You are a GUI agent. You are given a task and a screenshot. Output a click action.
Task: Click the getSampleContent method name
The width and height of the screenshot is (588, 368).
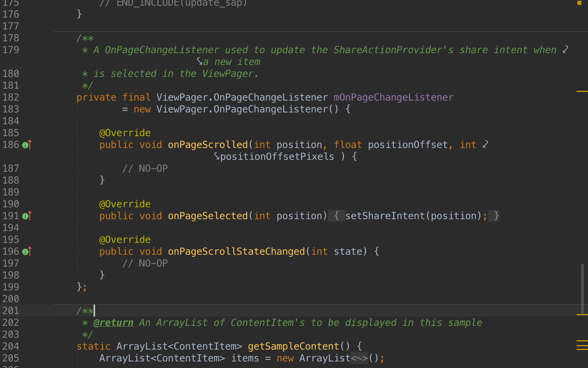click(293, 346)
